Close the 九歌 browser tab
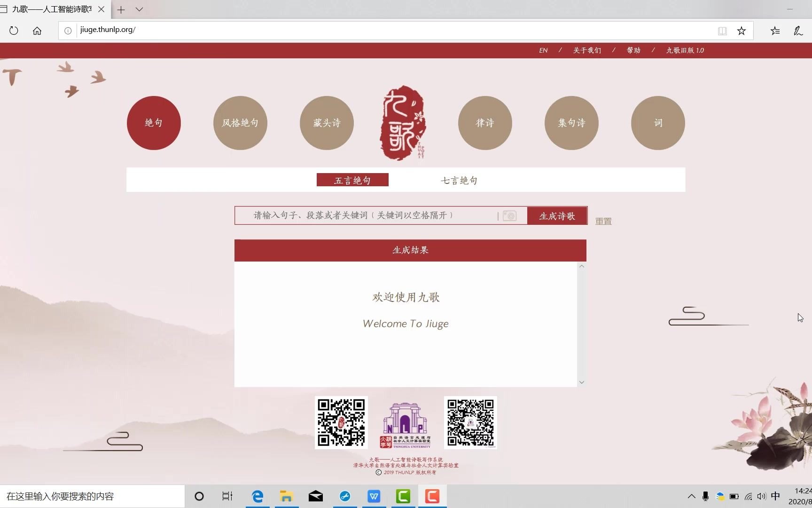The height and width of the screenshot is (508, 812). tap(101, 9)
